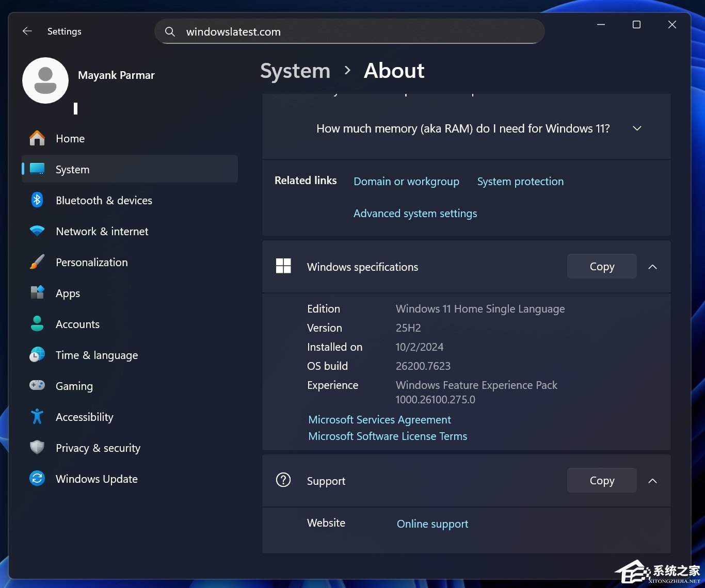
Task: Open Time & language settings
Action: pyautogui.click(x=130, y=355)
